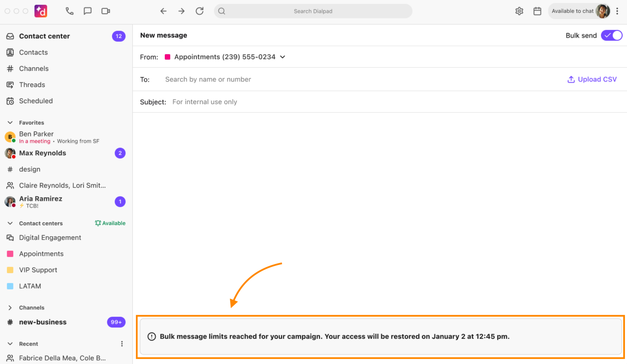Click the Threads sidebar icon
The image size is (627, 364).
click(10, 85)
